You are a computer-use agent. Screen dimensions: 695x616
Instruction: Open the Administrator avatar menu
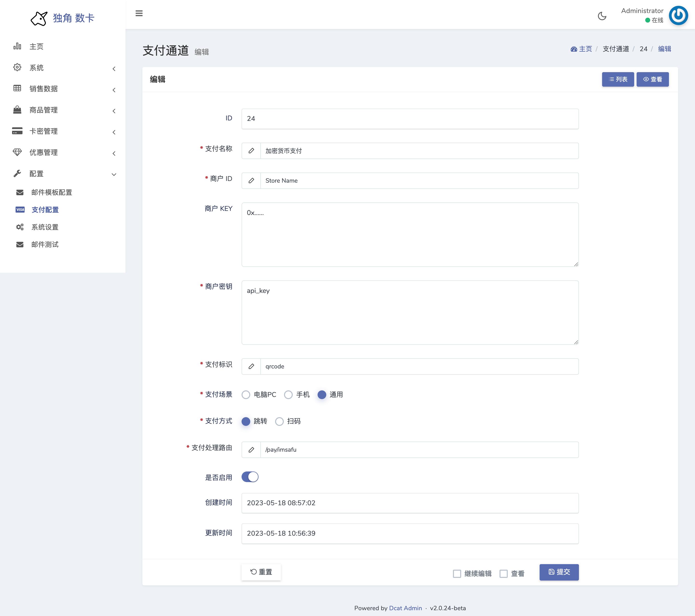[x=678, y=15]
